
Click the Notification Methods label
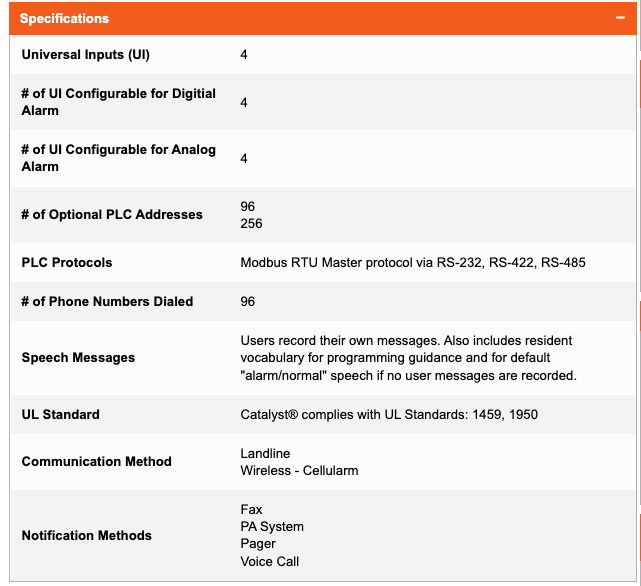(x=86, y=535)
